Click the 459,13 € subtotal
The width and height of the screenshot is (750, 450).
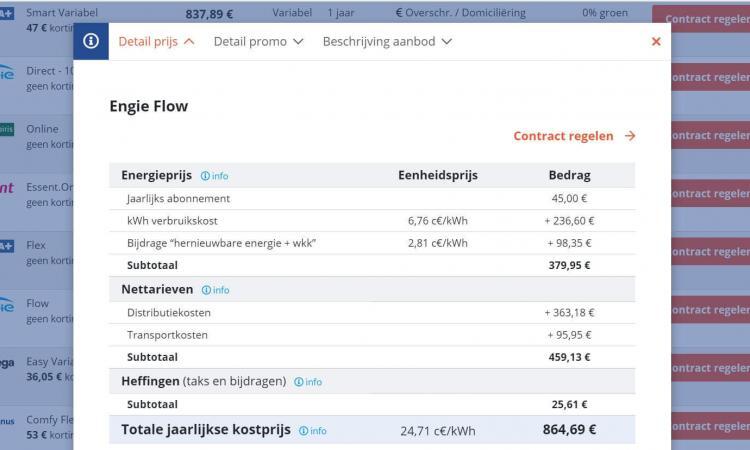coord(569,357)
